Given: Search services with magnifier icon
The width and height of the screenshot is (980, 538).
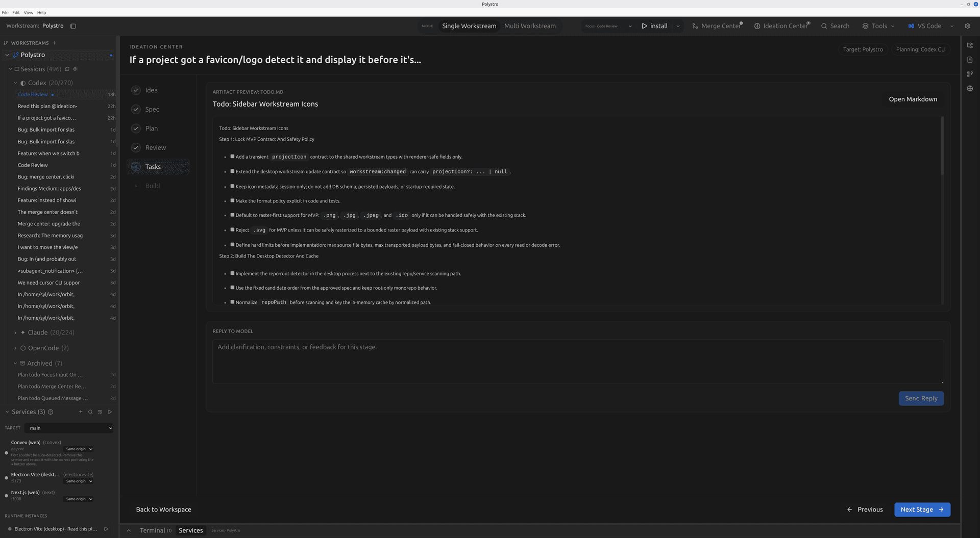Looking at the screenshot, I should (x=90, y=412).
